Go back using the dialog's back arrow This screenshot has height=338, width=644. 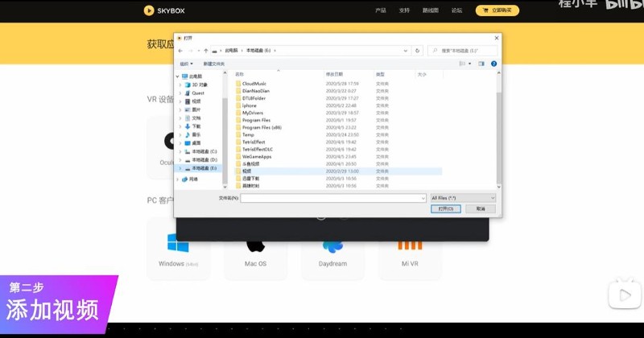(x=180, y=51)
